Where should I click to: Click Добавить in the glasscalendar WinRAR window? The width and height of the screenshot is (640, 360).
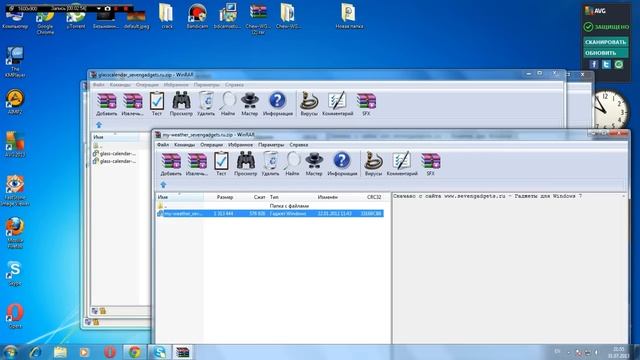pyautogui.click(x=107, y=104)
